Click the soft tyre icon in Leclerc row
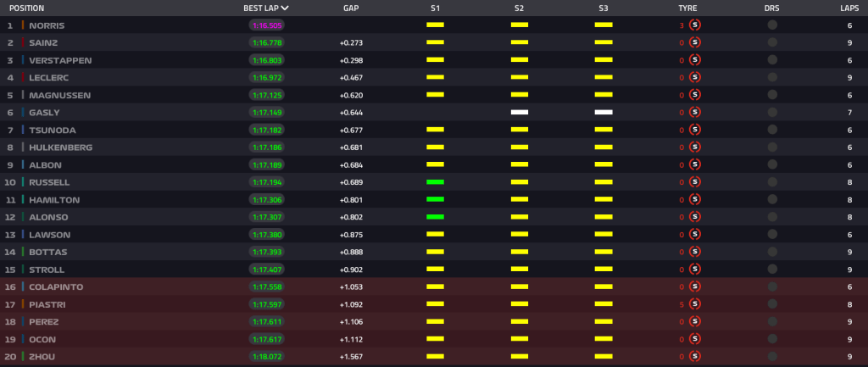The height and width of the screenshot is (367, 868). pyautogui.click(x=695, y=77)
